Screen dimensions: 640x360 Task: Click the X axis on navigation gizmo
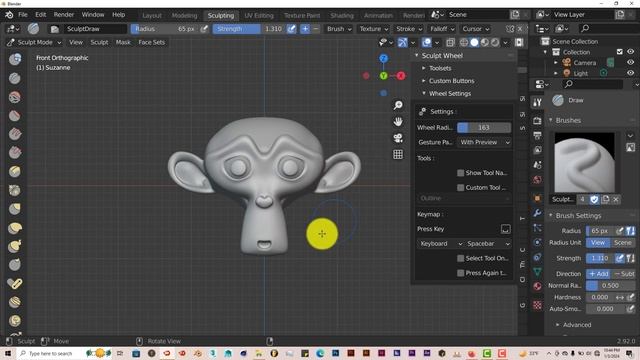(x=401, y=76)
